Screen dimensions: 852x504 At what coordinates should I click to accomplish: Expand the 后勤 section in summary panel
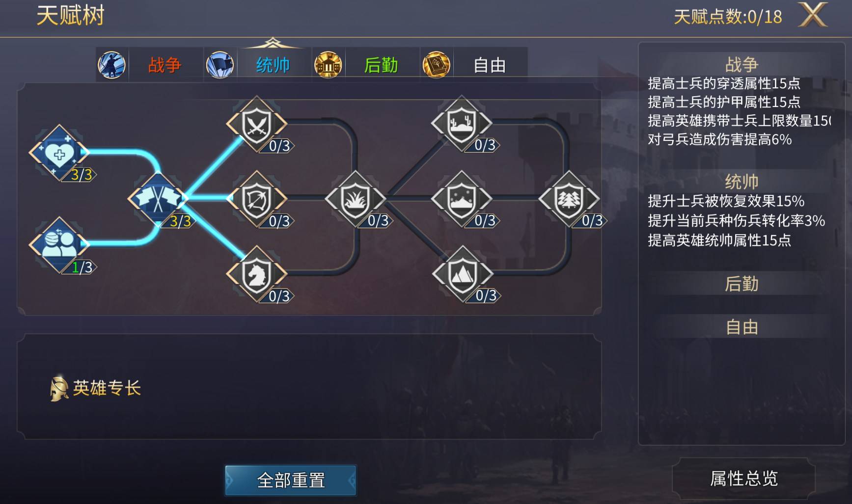click(x=742, y=284)
